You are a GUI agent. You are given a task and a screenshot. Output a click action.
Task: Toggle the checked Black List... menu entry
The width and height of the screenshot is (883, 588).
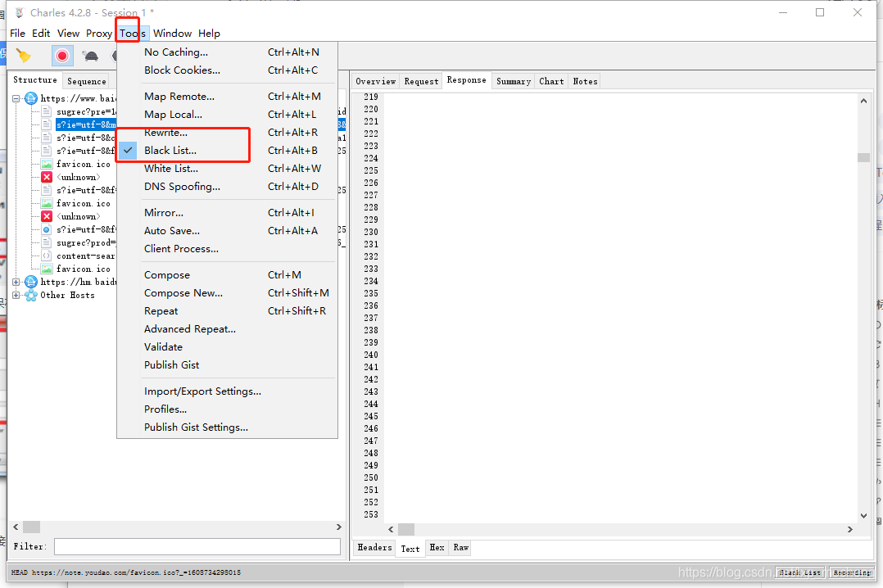coord(227,151)
